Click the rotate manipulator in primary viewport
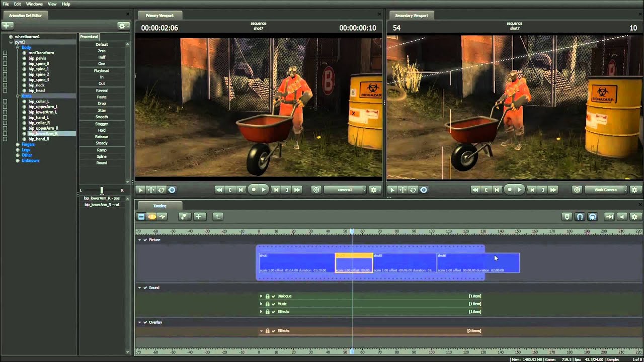 click(162, 190)
